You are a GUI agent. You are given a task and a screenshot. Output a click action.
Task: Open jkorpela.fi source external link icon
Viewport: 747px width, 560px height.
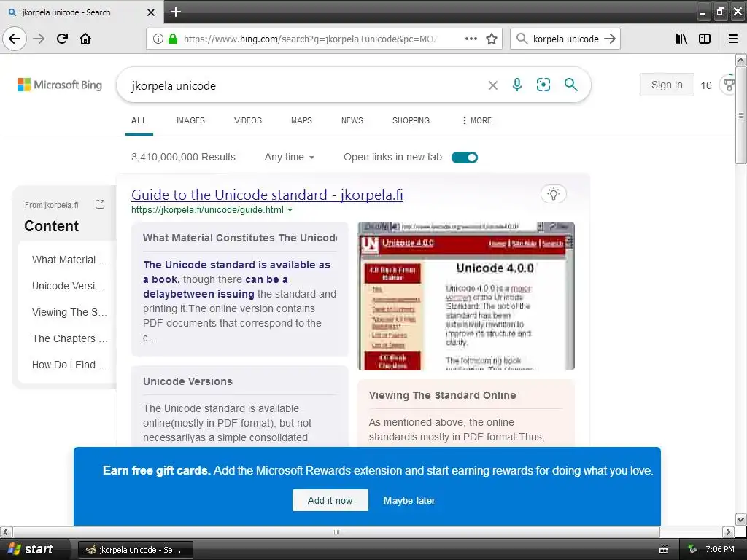click(x=99, y=204)
